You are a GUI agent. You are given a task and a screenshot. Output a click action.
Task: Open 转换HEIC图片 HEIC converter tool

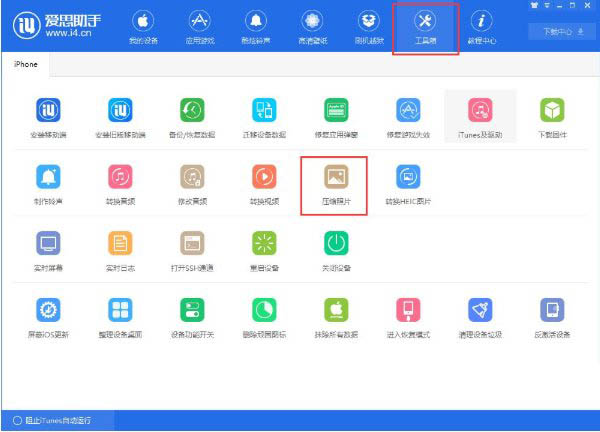click(408, 184)
